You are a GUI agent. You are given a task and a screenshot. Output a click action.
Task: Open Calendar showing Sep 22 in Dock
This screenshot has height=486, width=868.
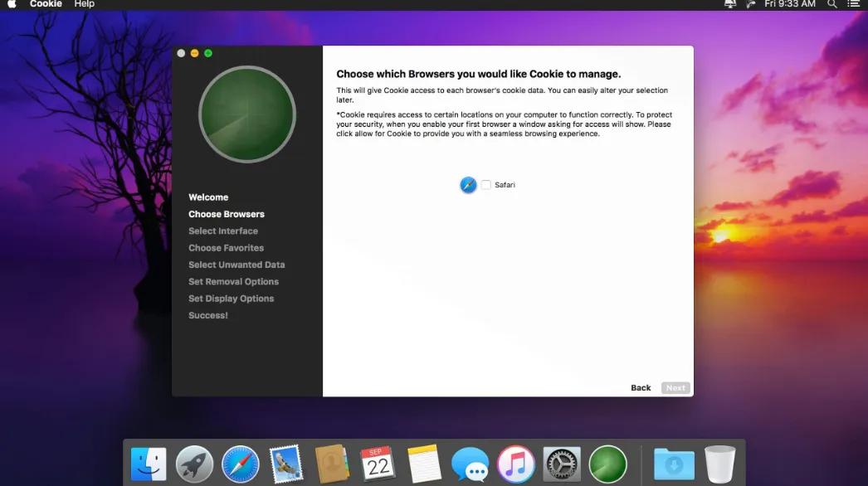pyautogui.click(x=378, y=464)
